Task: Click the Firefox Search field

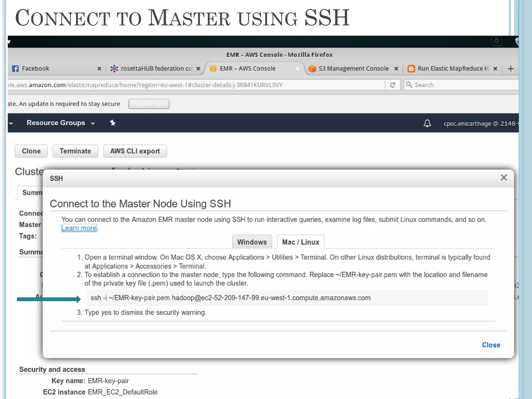Action: click(x=461, y=85)
